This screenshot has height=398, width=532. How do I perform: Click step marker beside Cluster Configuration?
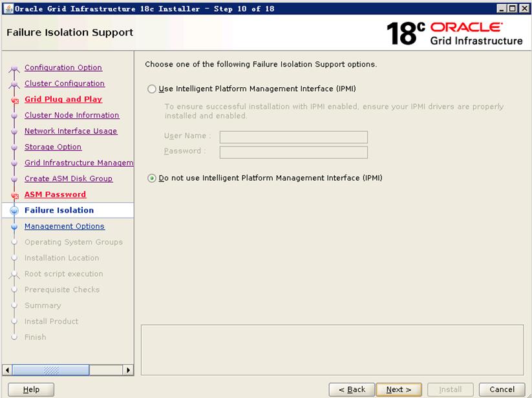pyautogui.click(x=14, y=85)
